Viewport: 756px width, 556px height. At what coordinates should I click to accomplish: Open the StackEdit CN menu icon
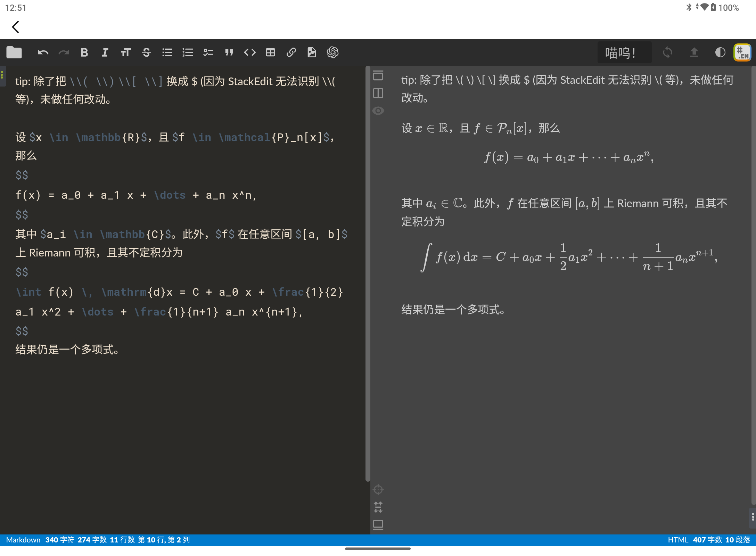pos(742,52)
